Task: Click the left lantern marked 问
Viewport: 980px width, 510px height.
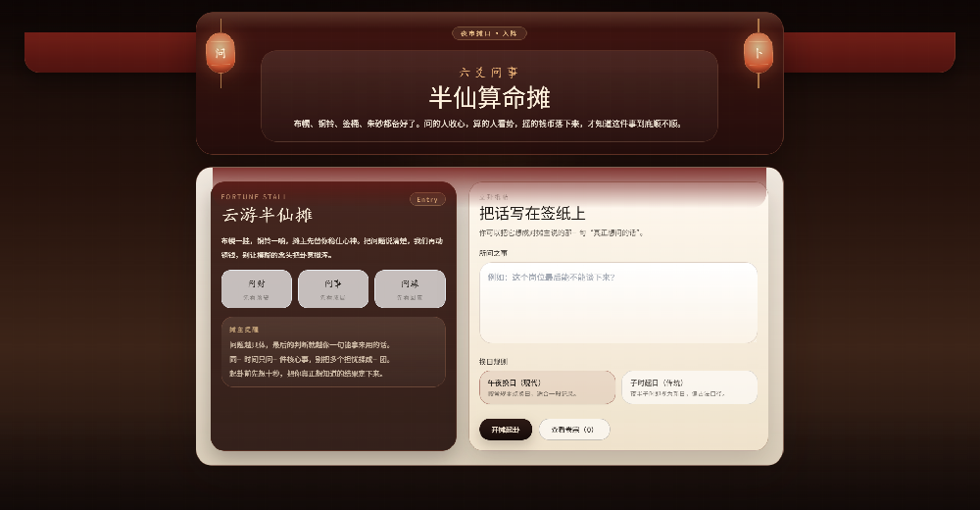Action: pyautogui.click(x=220, y=53)
